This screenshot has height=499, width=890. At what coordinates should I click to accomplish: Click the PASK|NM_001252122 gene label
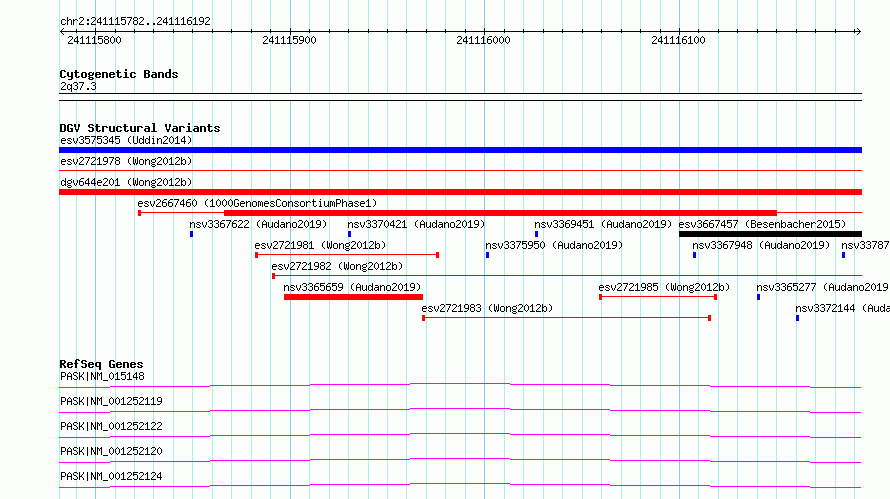coord(111,426)
